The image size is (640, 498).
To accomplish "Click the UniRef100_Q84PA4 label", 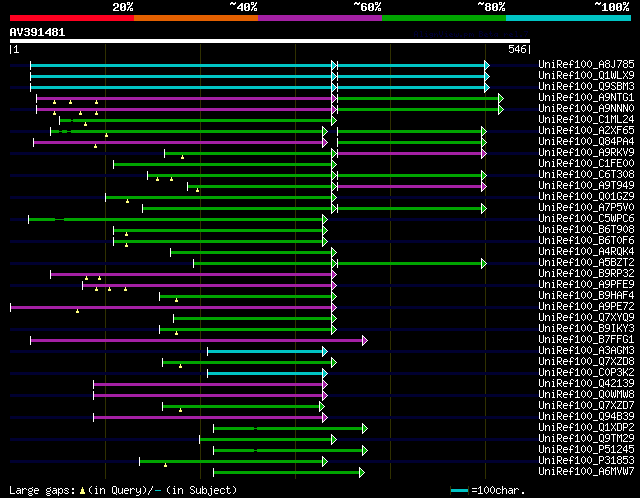I will [586, 142].
